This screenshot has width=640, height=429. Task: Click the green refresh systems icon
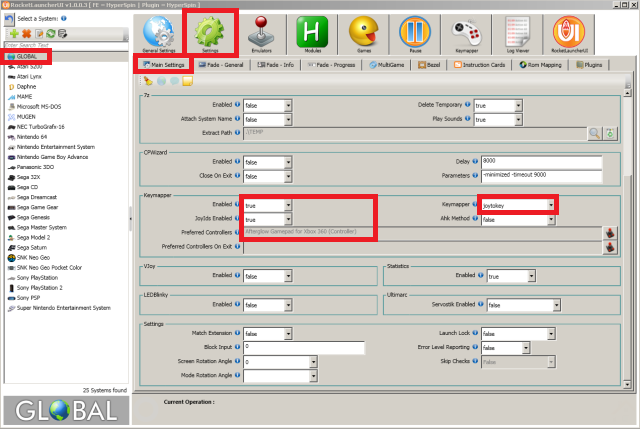[x=51, y=34]
